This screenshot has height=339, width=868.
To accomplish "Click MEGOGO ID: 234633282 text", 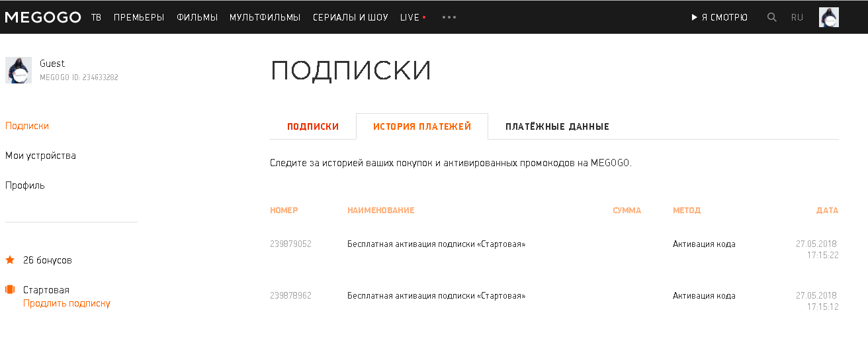I will [79, 77].
